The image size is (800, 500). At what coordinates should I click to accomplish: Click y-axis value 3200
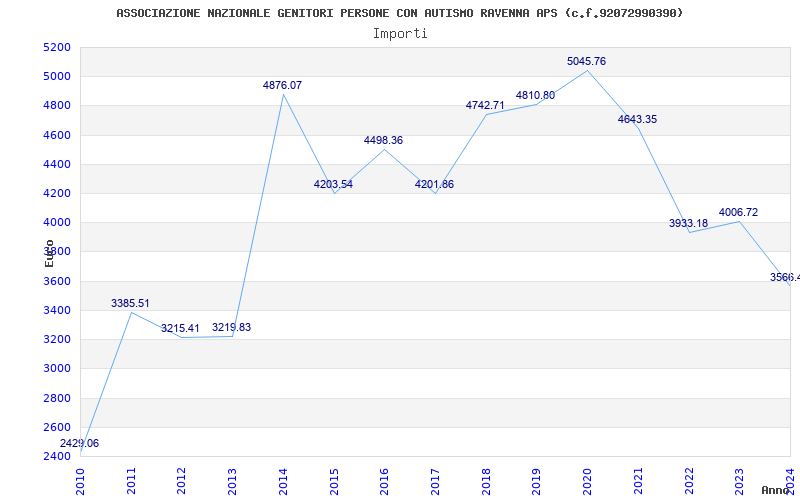[x=58, y=339]
